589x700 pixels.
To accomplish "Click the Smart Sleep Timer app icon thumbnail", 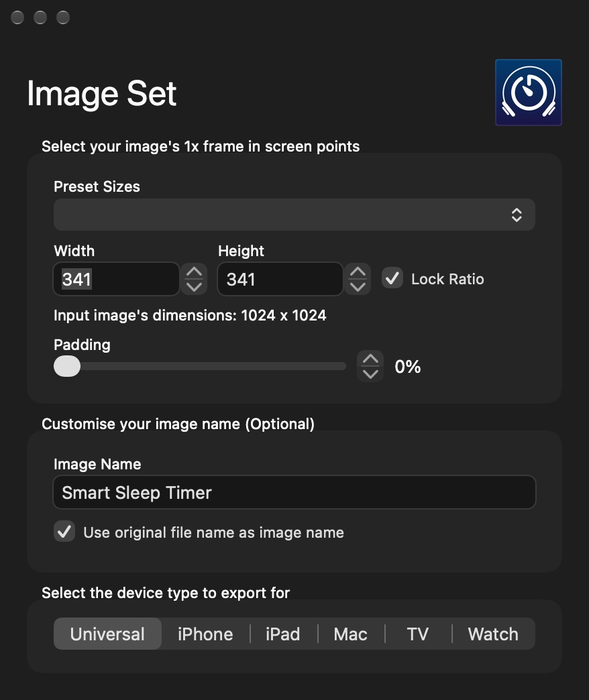I will pos(528,93).
